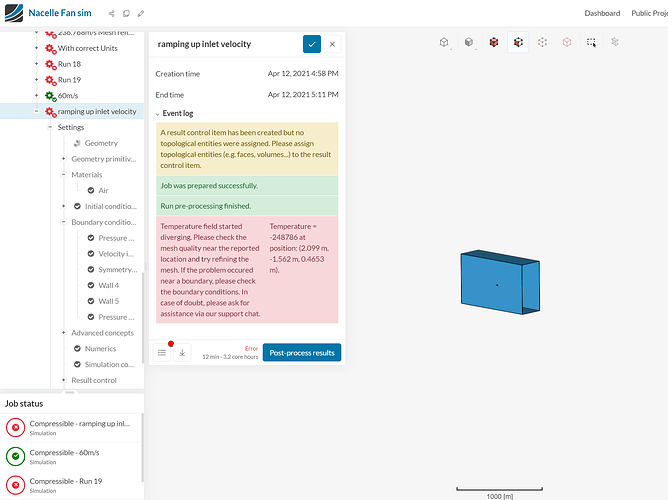Click the Nacelle Fan sim project title
The image size is (668, 500).
[x=60, y=13]
